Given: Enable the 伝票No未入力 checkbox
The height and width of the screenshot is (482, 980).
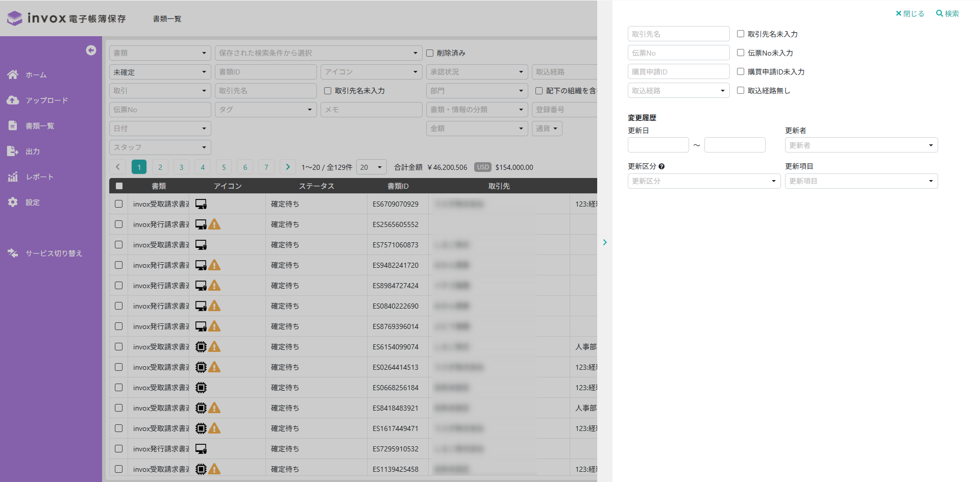Looking at the screenshot, I should click(741, 53).
